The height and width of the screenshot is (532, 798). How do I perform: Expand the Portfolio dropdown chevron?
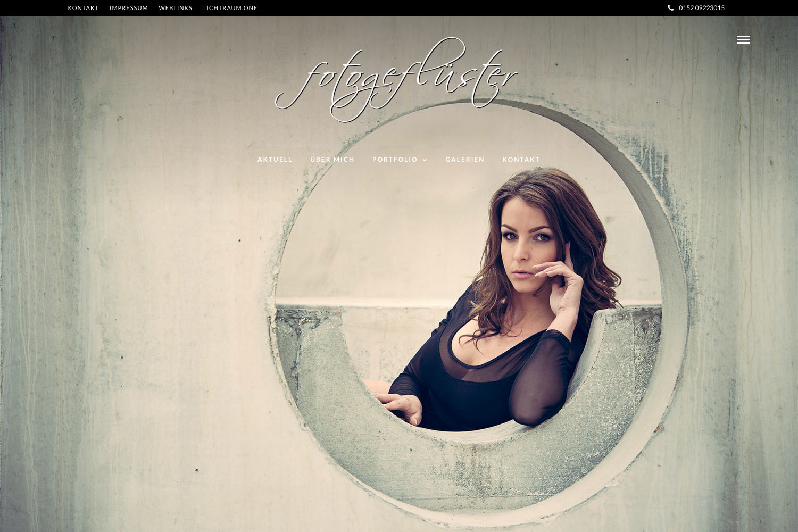point(425,160)
